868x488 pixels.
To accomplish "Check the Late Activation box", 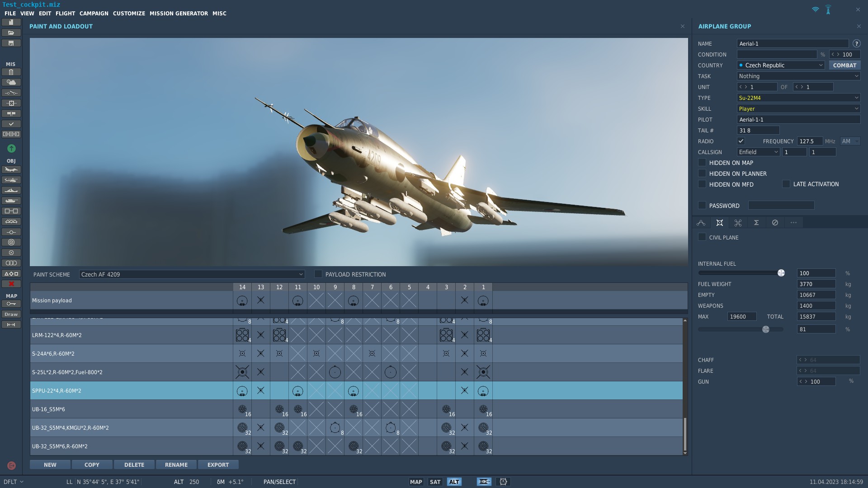I will pos(786,184).
